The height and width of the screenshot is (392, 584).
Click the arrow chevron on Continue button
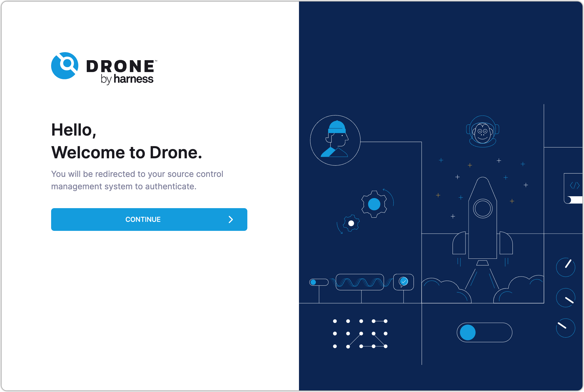pos(231,219)
